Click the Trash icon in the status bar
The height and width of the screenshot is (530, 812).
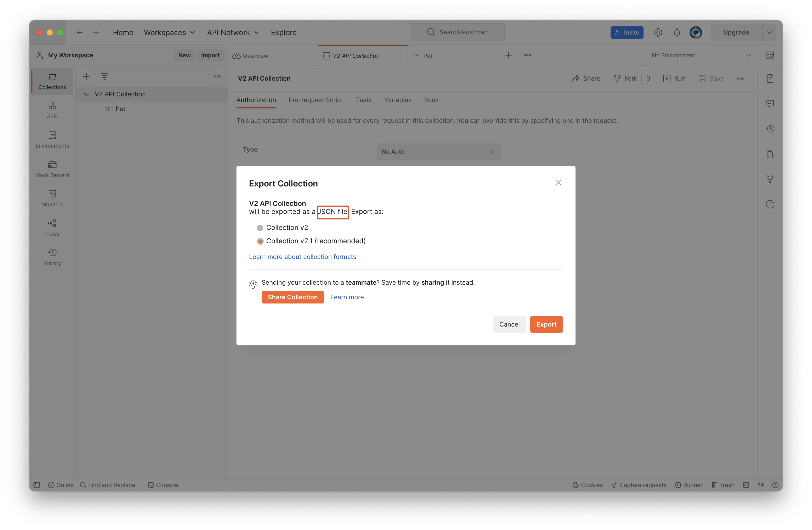(723, 485)
